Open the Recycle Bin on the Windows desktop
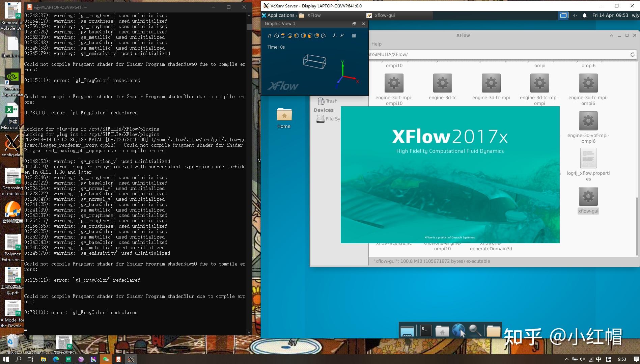 pyautogui.click(x=12, y=343)
